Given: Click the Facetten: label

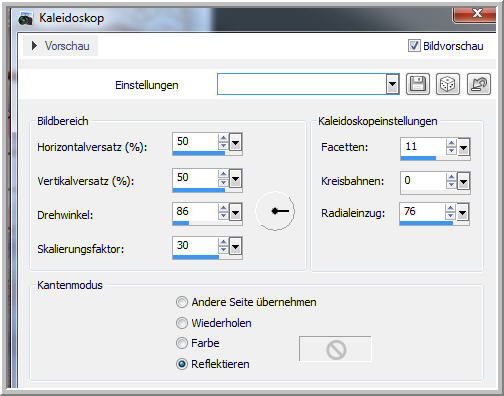Looking at the screenshot, I should click(344, 147).
